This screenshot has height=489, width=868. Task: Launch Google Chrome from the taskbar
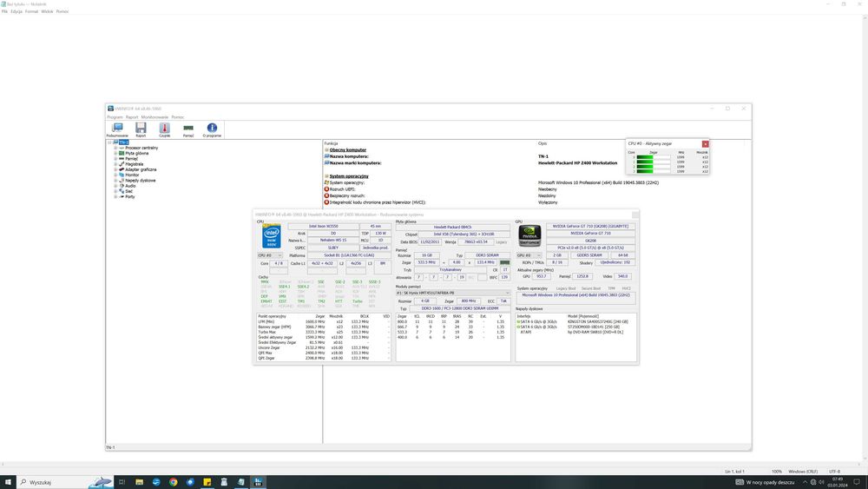[x=174, y=482]
